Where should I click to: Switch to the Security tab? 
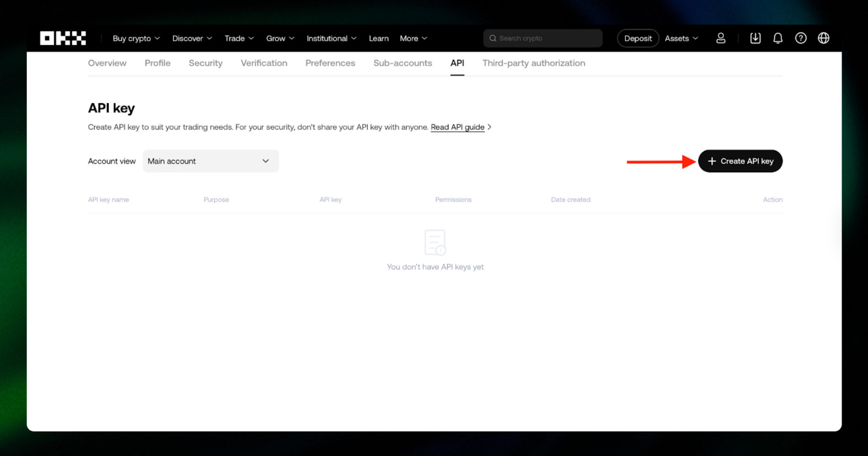click(206, 63)
